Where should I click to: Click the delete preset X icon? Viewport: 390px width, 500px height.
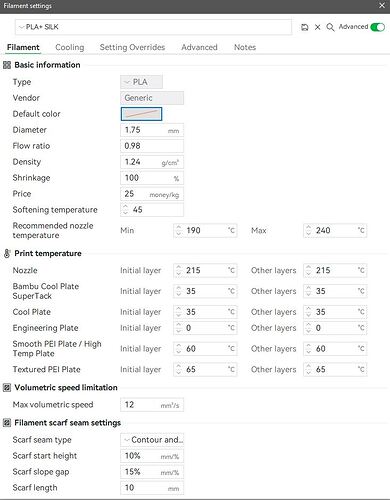tap(317, 27)
